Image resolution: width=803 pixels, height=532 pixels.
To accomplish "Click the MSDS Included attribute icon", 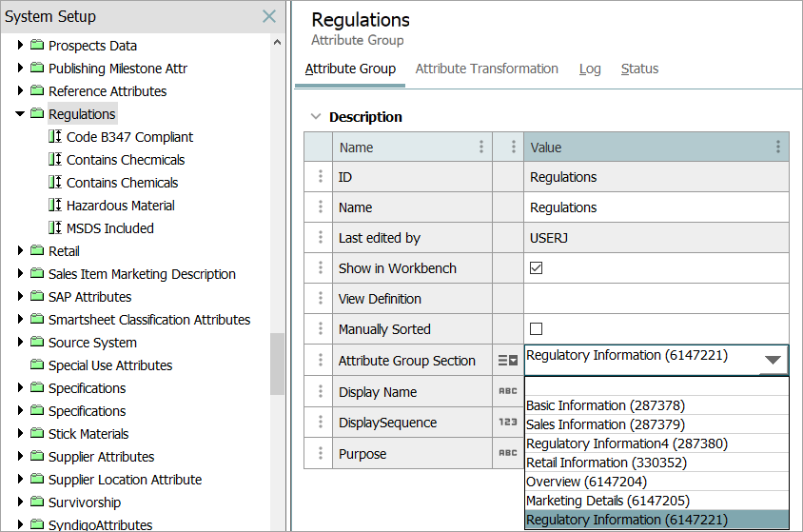I will point(55,227).
